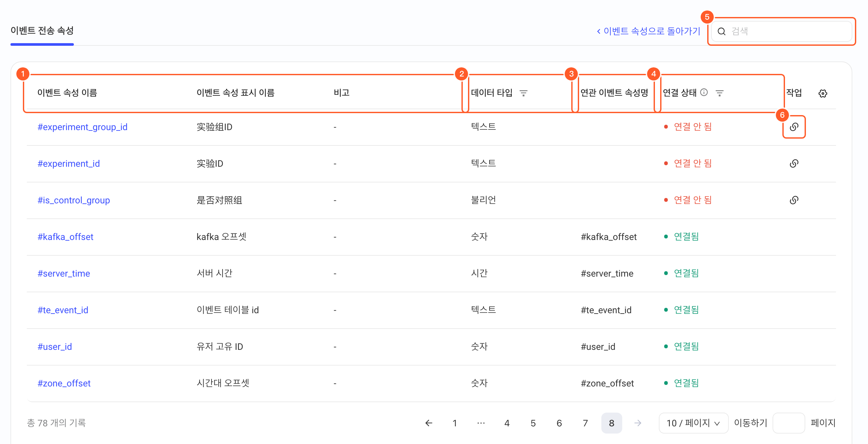Viewport: 868px width, 444px height.
Task: Go to previous page arrow
Action: click(x=429, y=423)
